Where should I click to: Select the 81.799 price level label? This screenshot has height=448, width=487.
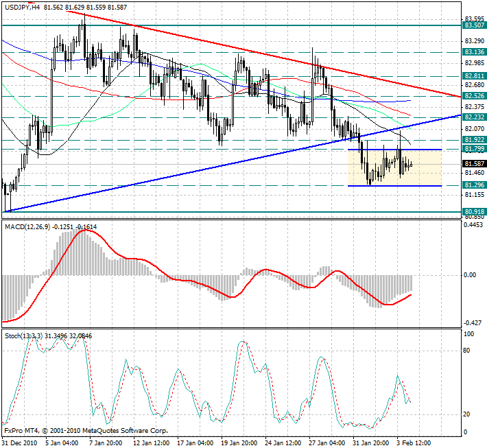click(474, 149)
